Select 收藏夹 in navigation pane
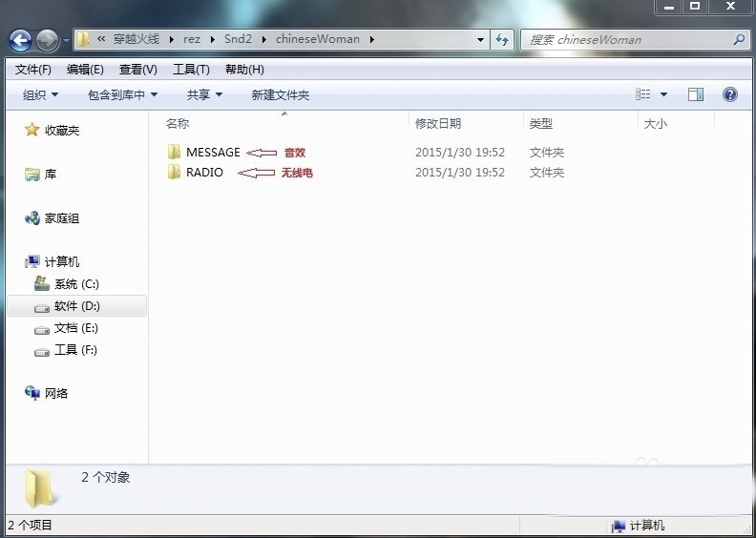The image size is (756, 538). point(62,130)
